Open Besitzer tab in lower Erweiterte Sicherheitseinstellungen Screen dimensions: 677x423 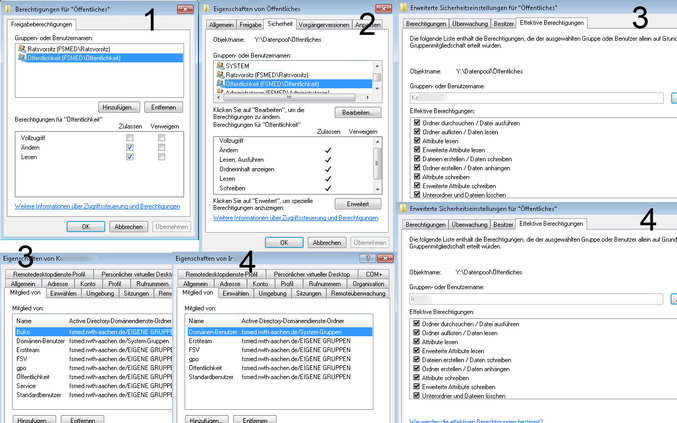click(503, 224)
